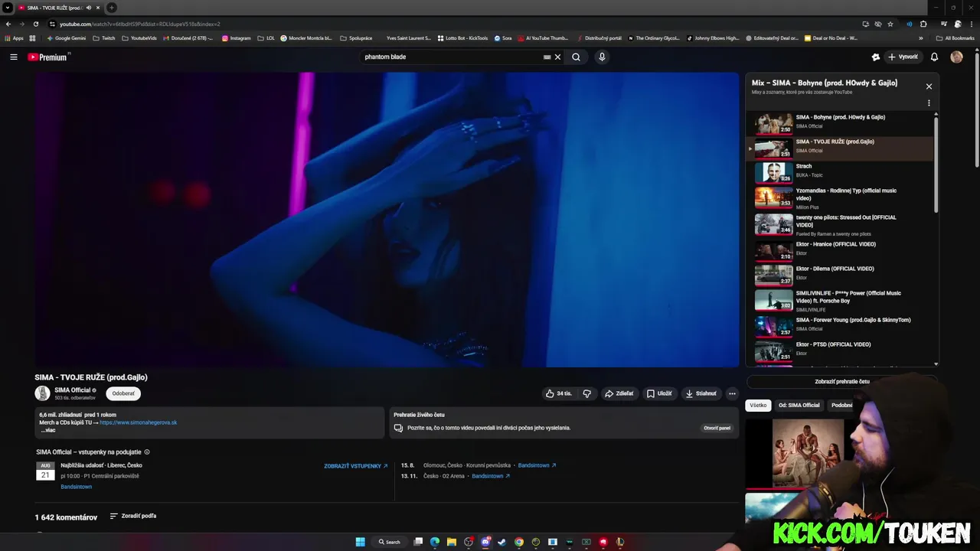Open the Mix playlist three-dot options menu

pos(929,103)
